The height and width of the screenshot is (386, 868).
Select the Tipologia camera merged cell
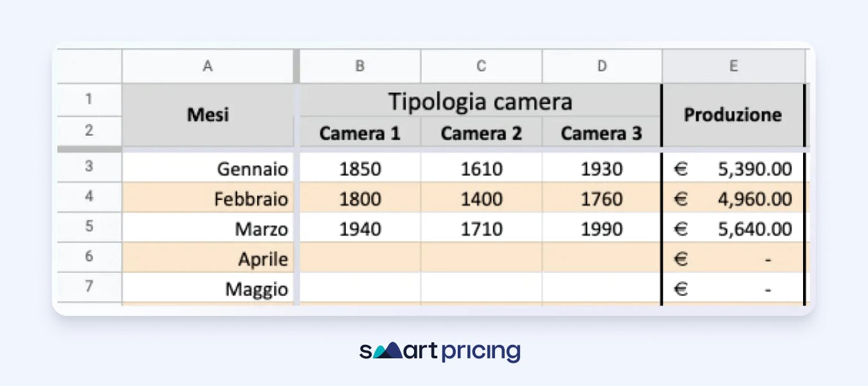point(480,101)
